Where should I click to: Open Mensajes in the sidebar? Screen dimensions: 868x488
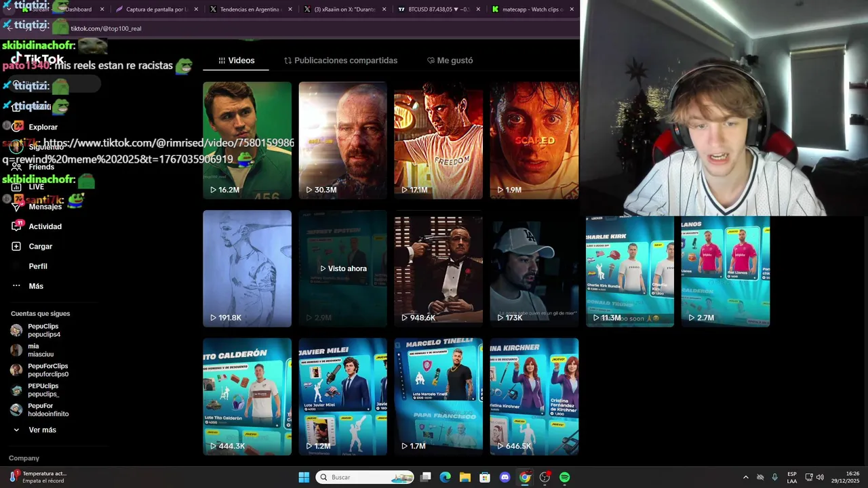[x=45, y=207]
